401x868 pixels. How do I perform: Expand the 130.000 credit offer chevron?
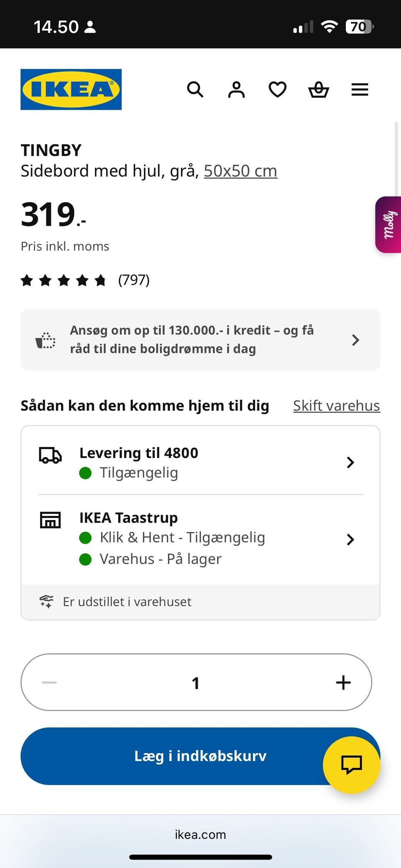coord(355,340)
